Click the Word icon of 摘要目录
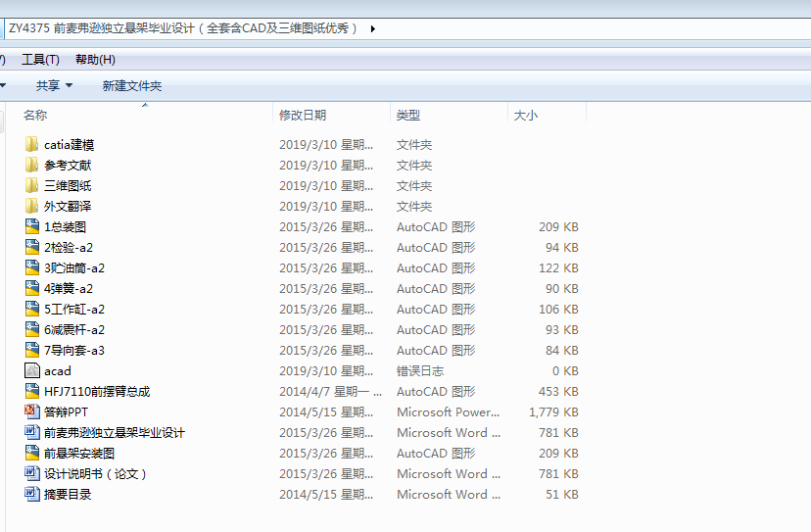The image size is (811, 532). [32, 494]
